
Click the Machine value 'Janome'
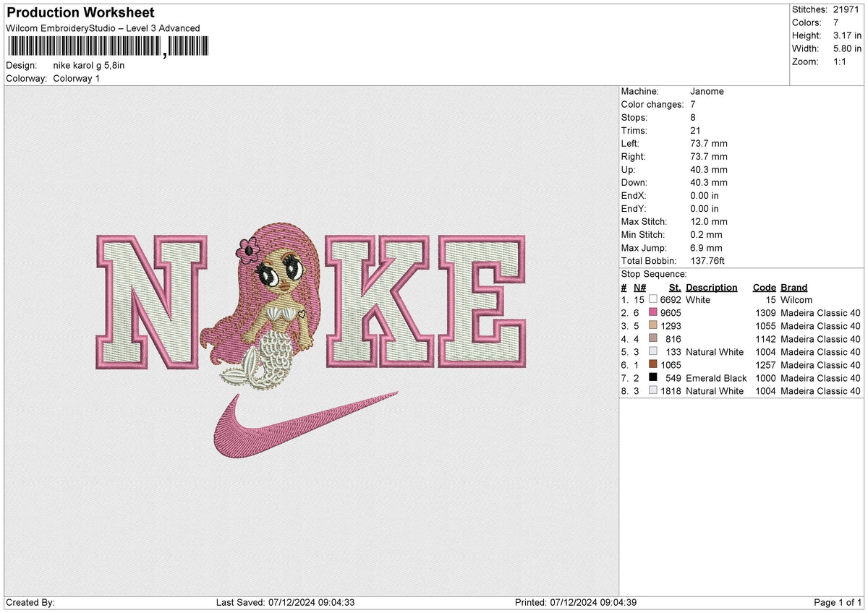pyautogui.click(x=707, y=91)
